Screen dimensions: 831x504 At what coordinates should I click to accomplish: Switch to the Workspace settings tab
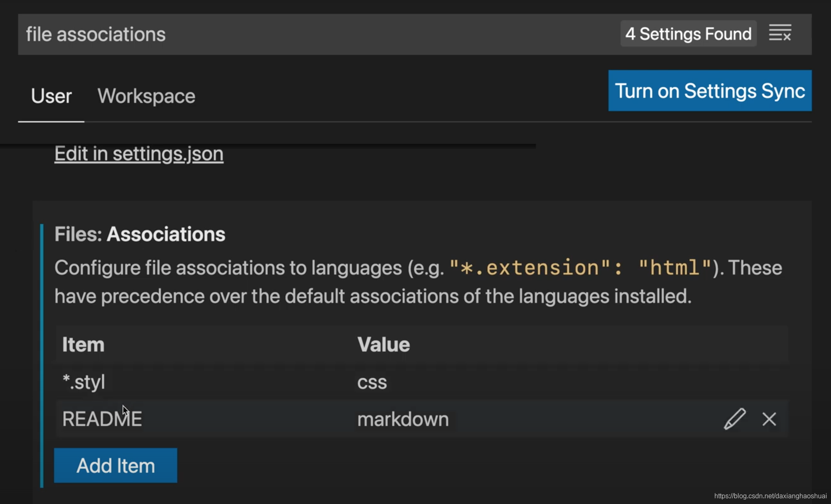(146, 96)
